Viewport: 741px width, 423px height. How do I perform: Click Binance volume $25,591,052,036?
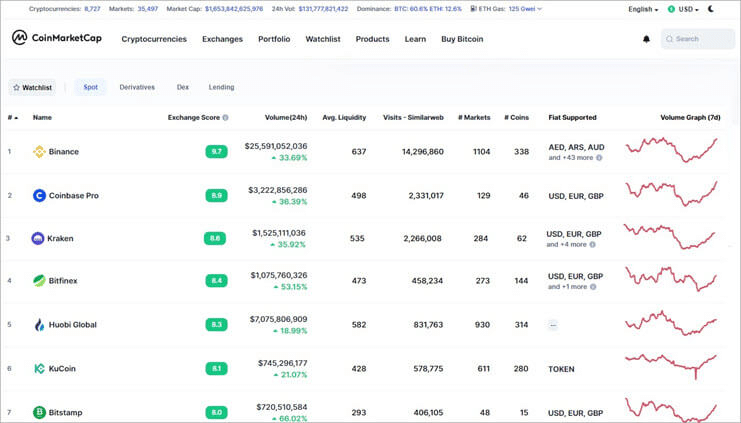[x=276, y=147]
